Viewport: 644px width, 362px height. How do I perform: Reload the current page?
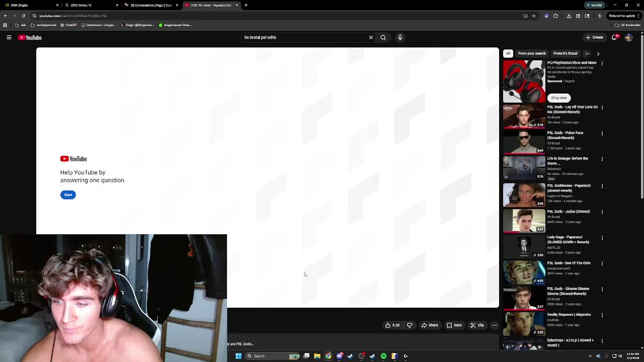click(x=23, y=16)
